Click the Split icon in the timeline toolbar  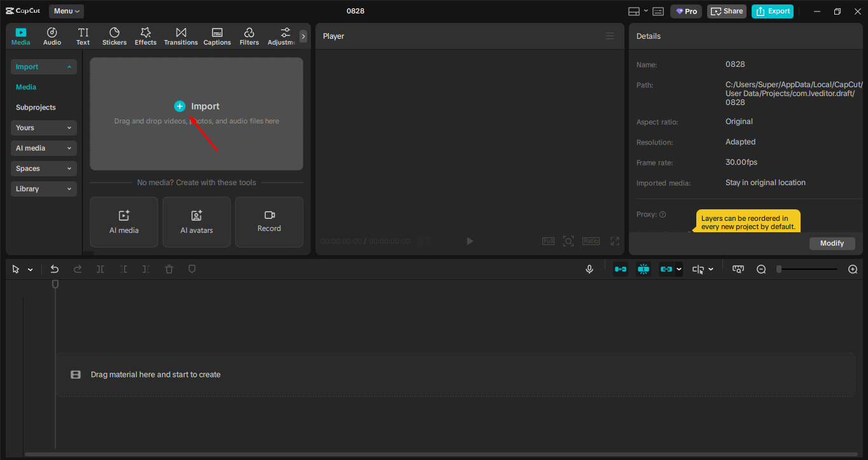100,268
